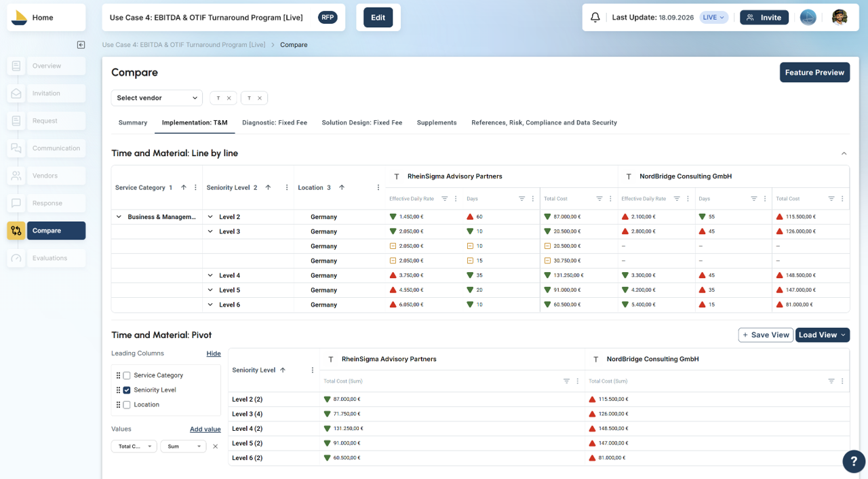Open the first user avatar

(808, 18)
